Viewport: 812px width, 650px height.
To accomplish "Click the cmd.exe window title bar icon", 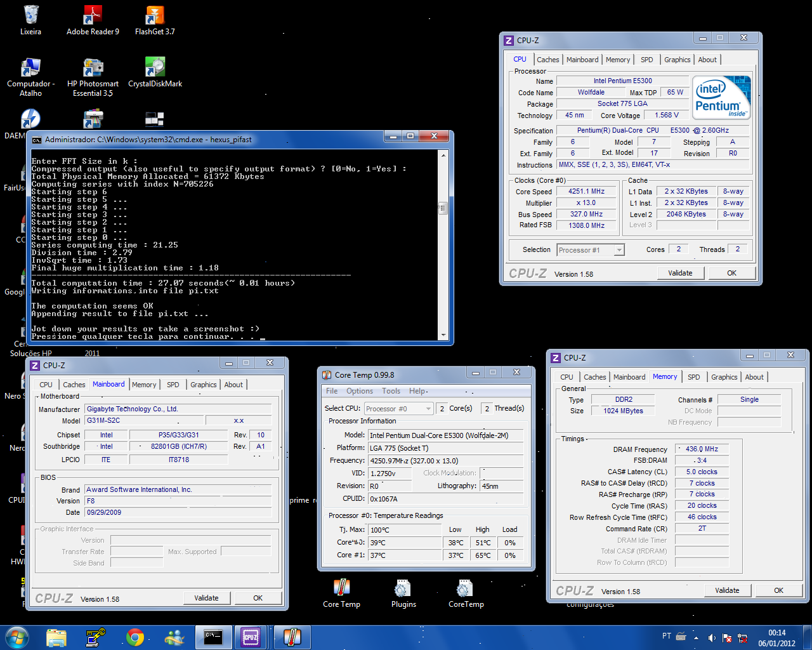I will click(x=37, y=140).
